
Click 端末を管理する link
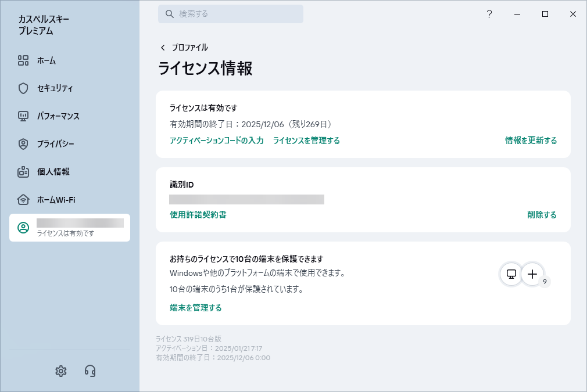click(195, 307)
